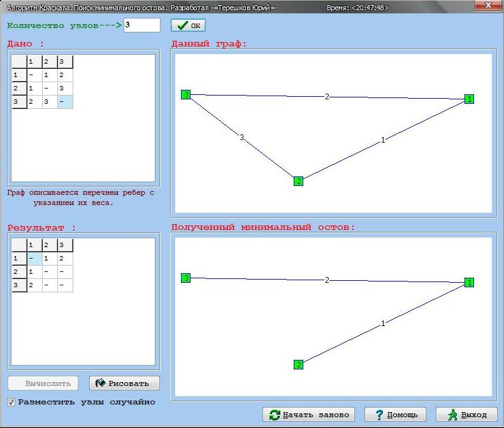Select node 1 in the given graph
Viewport: 504px width, 428px height.
(469, 99)
